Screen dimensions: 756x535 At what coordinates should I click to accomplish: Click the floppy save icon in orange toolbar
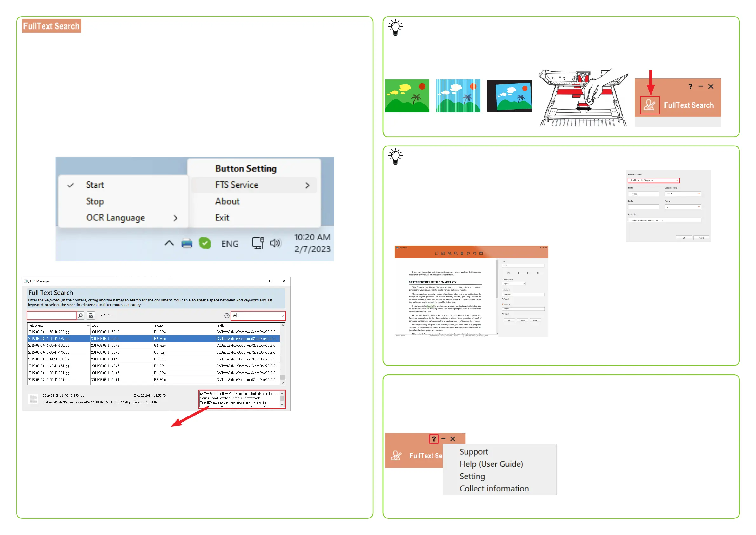click(481, 253)
